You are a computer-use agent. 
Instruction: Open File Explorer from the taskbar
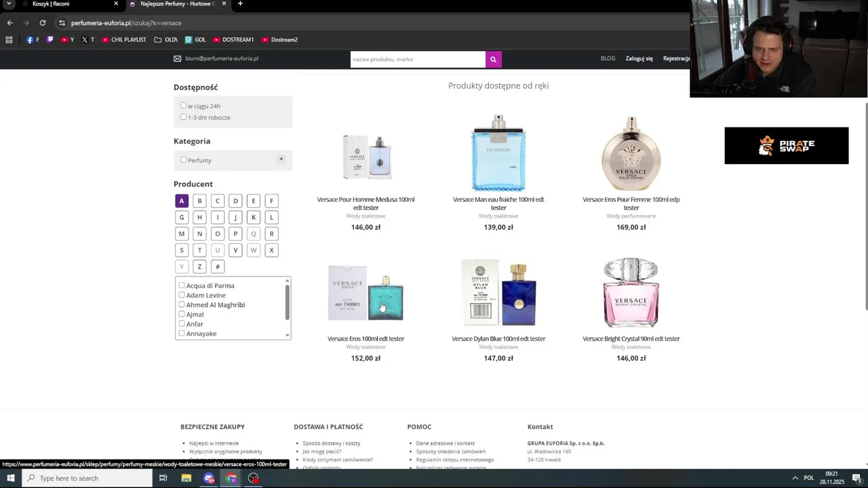[x=186, y=479]
